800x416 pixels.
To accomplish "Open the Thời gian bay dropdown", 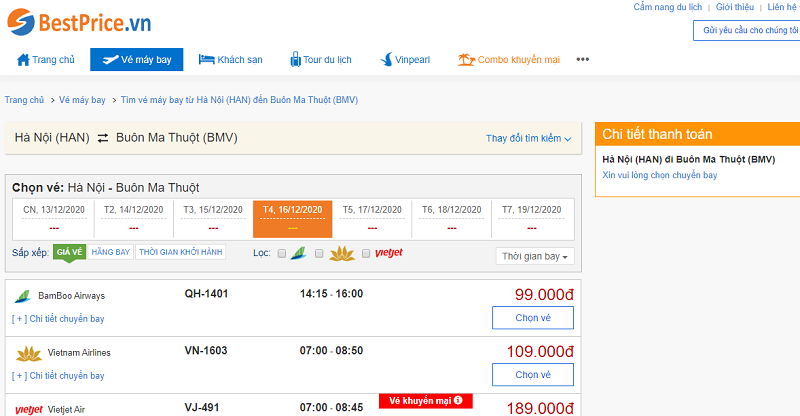I will tap(535, 256).
